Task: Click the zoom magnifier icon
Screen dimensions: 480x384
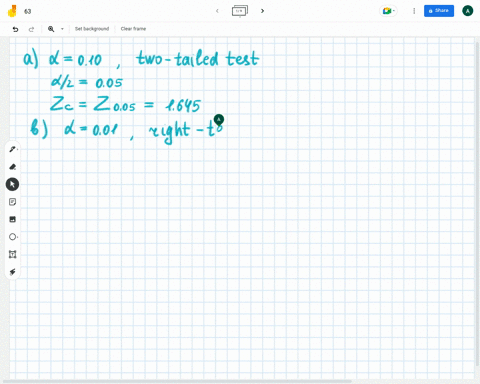Action: pyautogui.click(x=51, y=29)
